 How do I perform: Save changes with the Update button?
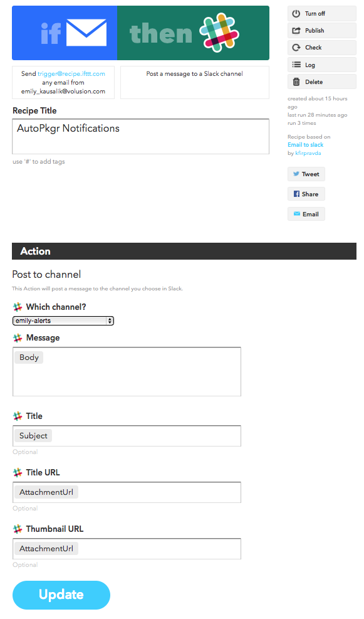tap(61, 595)
